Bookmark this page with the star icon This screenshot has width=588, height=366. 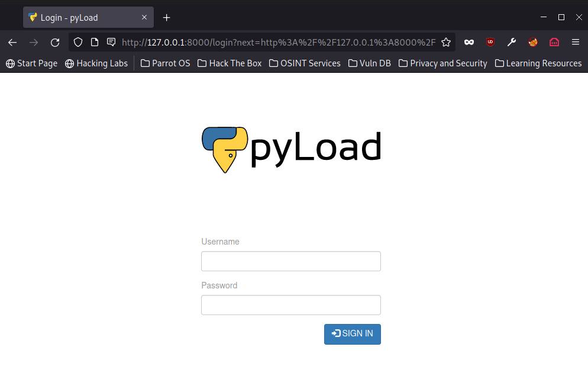pos(446,42)
